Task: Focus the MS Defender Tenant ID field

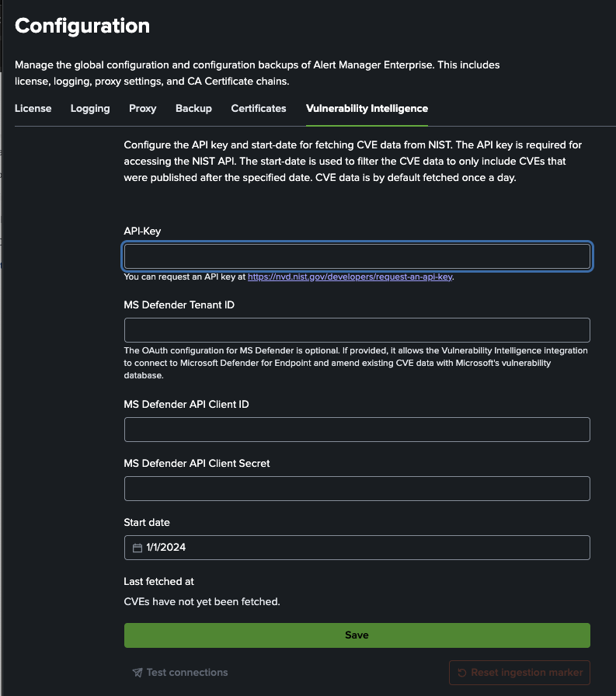Action: pyautogui.click(x=357, y=329)
